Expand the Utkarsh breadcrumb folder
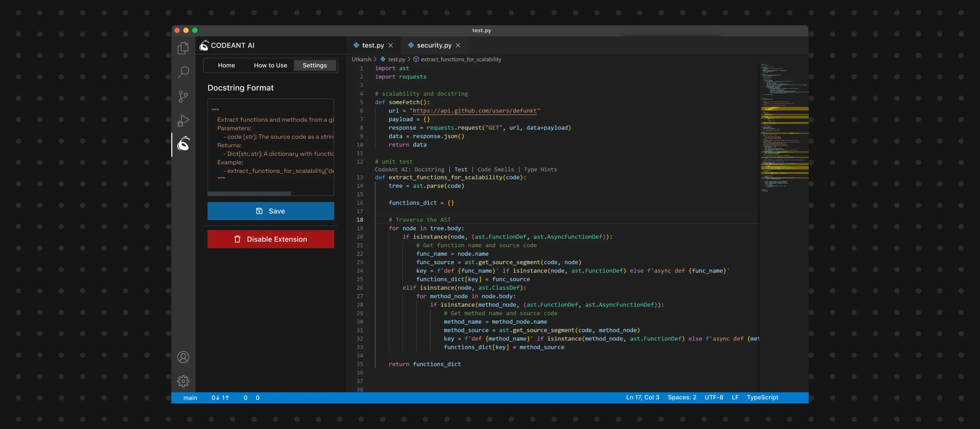The image size is (980, 429). click(361, 59)
